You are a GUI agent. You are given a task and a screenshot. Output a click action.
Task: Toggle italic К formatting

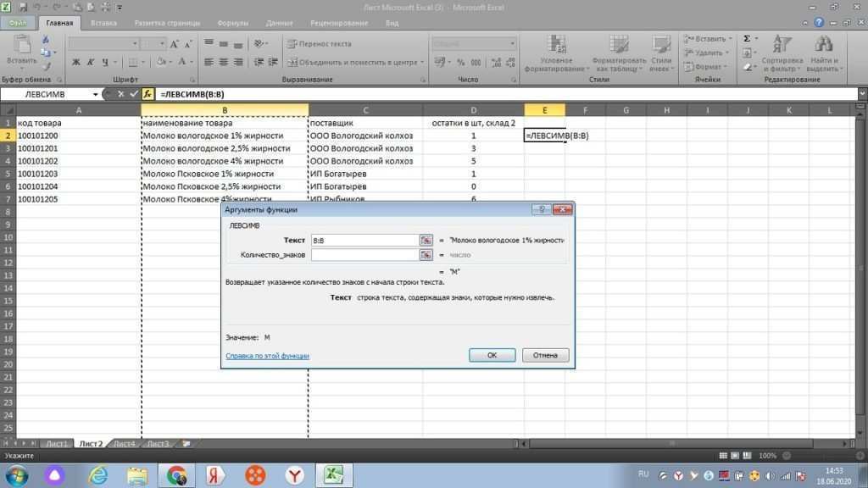tap(91, 62)
